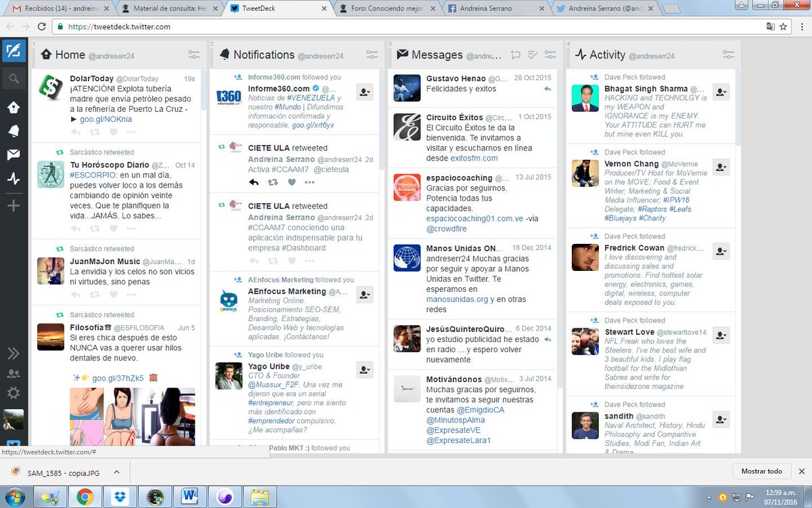Open Dropbox from the taskbar
The height and width of the screenshot is (508, 812).
pos(120,497)
